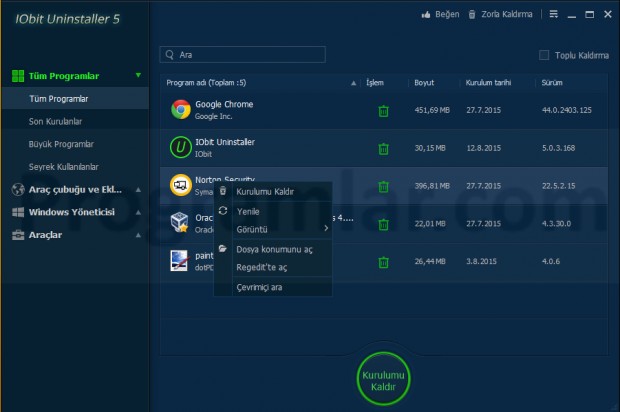Viewport: 620px width, 412px height.
Task: Click the Norton Security program icon
Action: pos(181,185)
